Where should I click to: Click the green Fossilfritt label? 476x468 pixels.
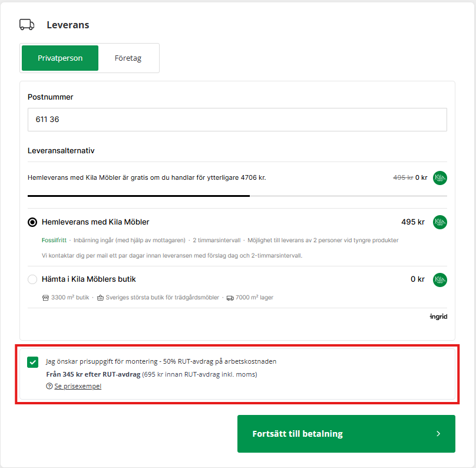(x=54, y=240)
